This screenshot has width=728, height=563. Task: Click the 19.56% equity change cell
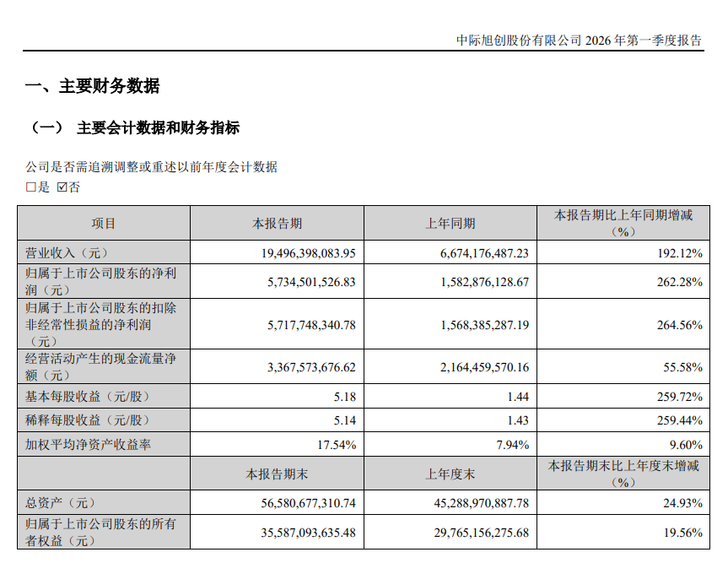[683, 533]
